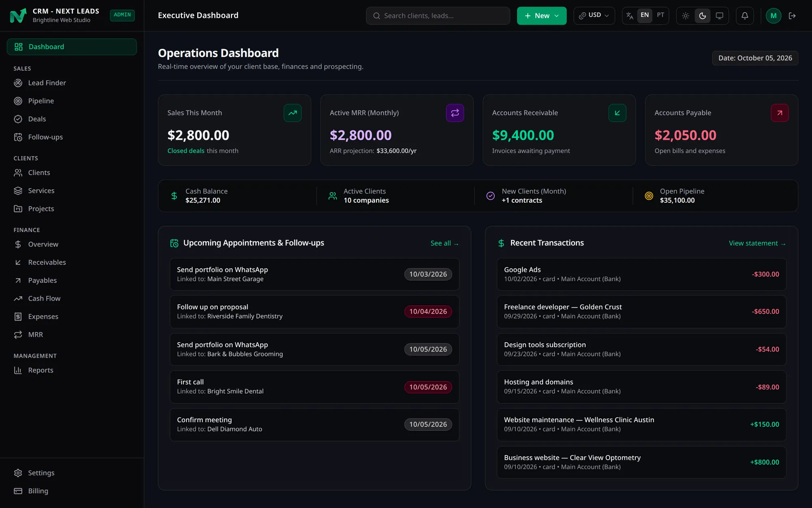The height and width of the screenshot is (508, 812).
Task: Open Settings in the sidebar
Action: [x=72, y=473]
